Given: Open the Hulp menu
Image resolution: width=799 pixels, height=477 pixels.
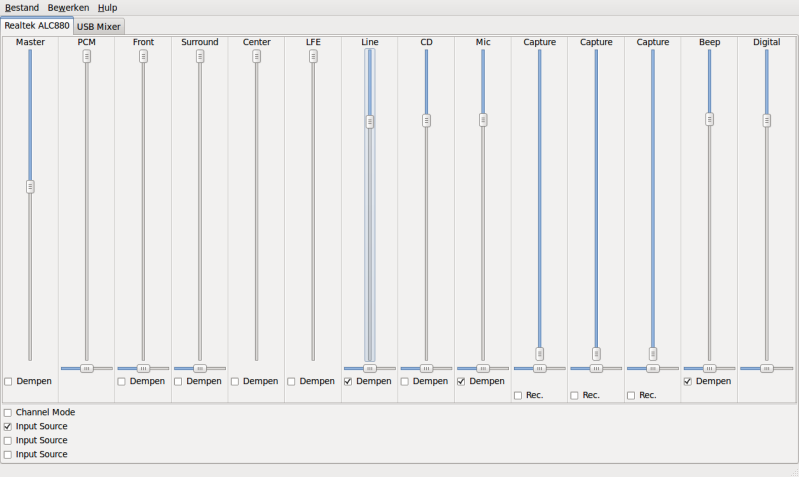Looking at the screenshot, I should [107, 7].
